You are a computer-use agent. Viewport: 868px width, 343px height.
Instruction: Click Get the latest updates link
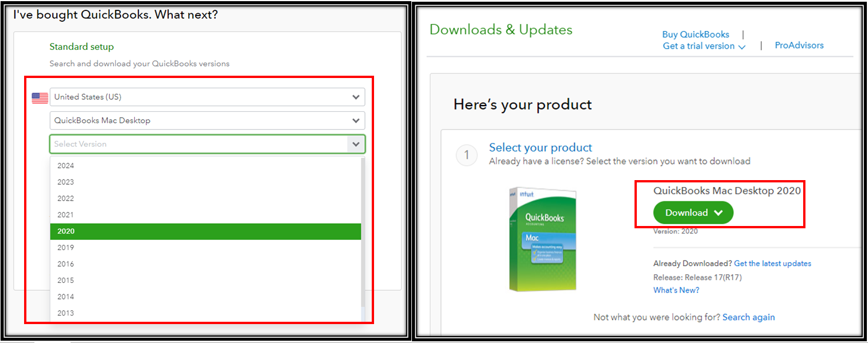[772, 263]
